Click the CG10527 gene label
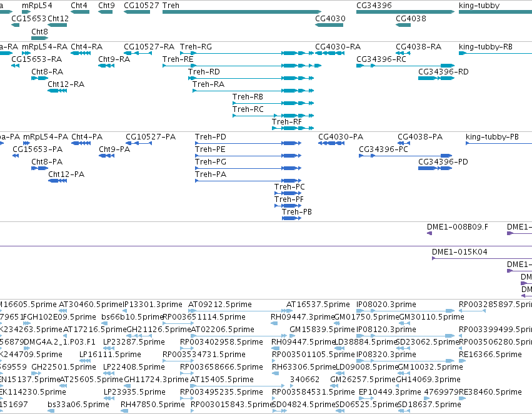This screenshot has height=414, width=532. 141,6
